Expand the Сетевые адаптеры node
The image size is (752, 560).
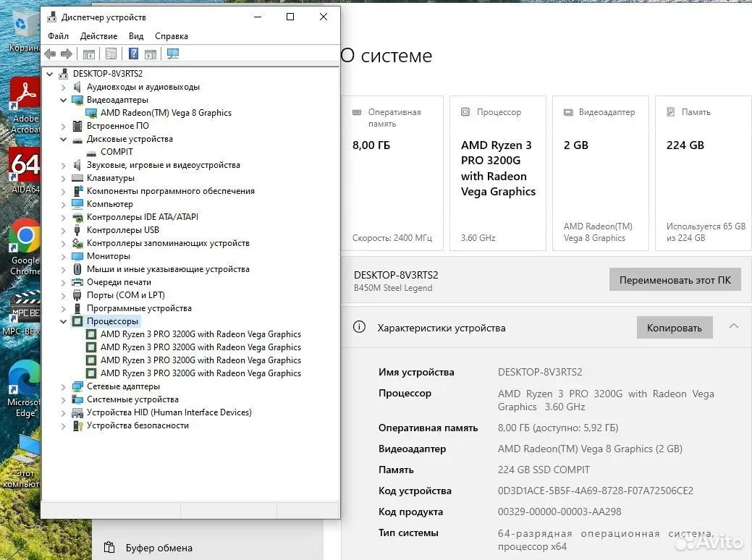point(63,386)
